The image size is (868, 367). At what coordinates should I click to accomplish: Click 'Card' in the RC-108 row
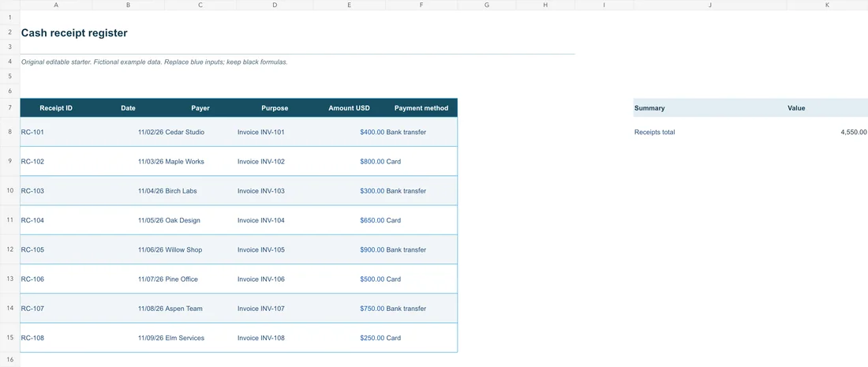[x=421, y=338]
